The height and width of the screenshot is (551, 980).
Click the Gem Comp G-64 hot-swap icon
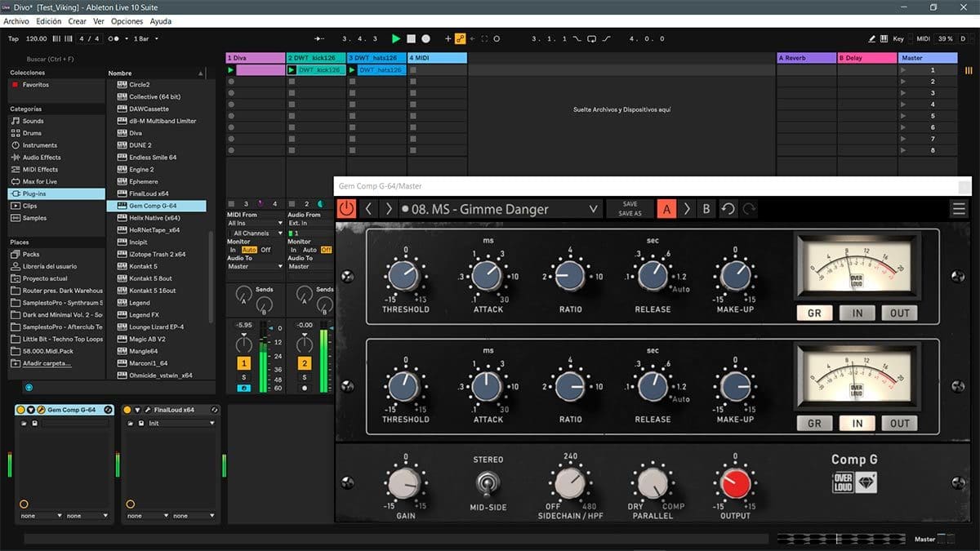pos(109,410)
